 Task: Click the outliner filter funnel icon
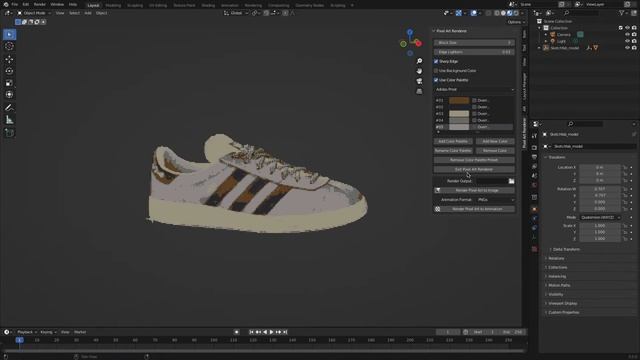(622, 13)
